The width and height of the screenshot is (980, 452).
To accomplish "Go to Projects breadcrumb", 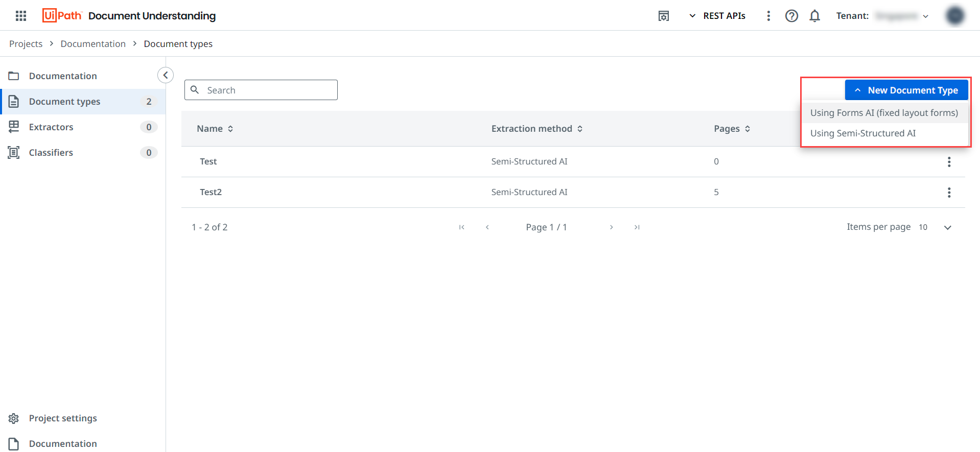I will coord(26,44).
